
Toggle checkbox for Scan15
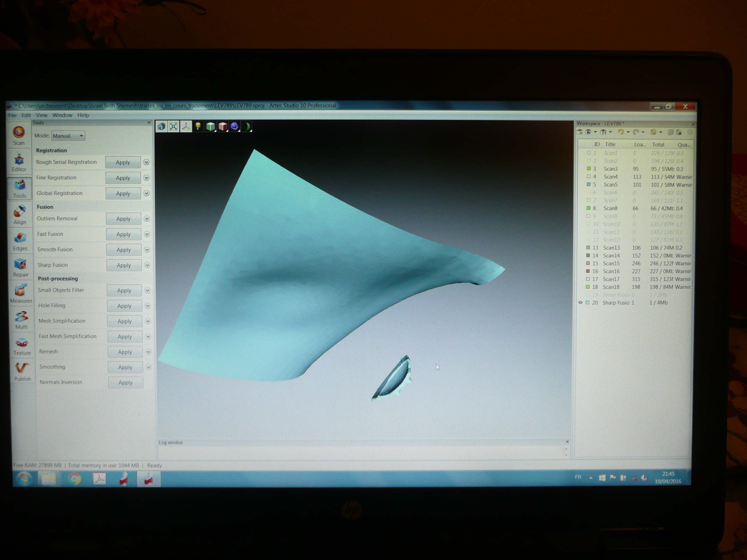[x=588, y=263]
